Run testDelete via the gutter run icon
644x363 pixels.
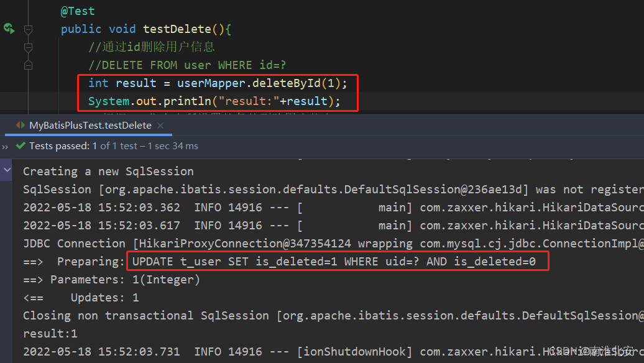(x=9, y=29)
